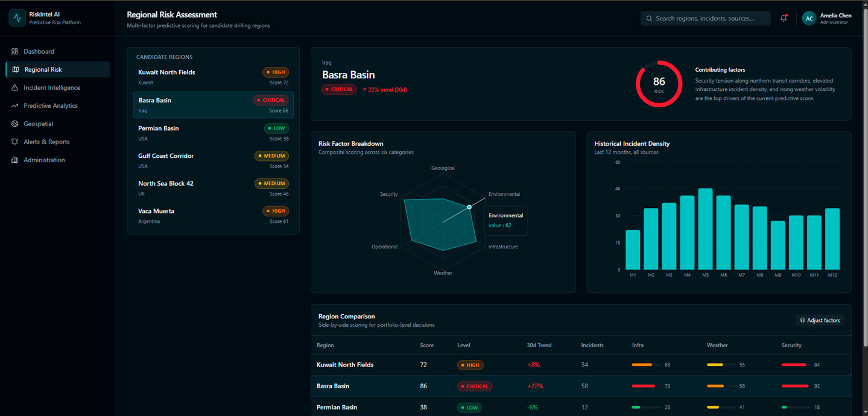Click the Infra column header
The image size is (868, 416).
tap(638, 345)
